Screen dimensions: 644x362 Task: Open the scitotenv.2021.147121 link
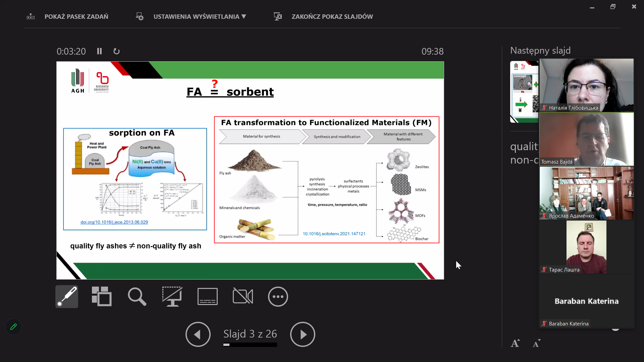334,234
